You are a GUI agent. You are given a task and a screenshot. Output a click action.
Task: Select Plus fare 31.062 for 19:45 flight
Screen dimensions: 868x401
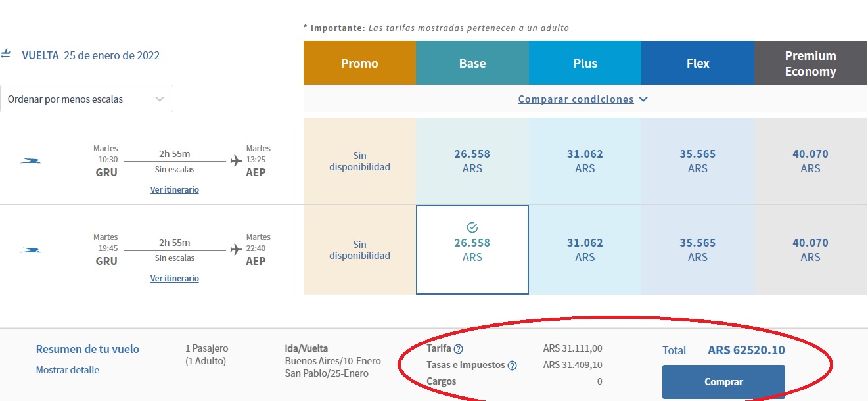585,250
